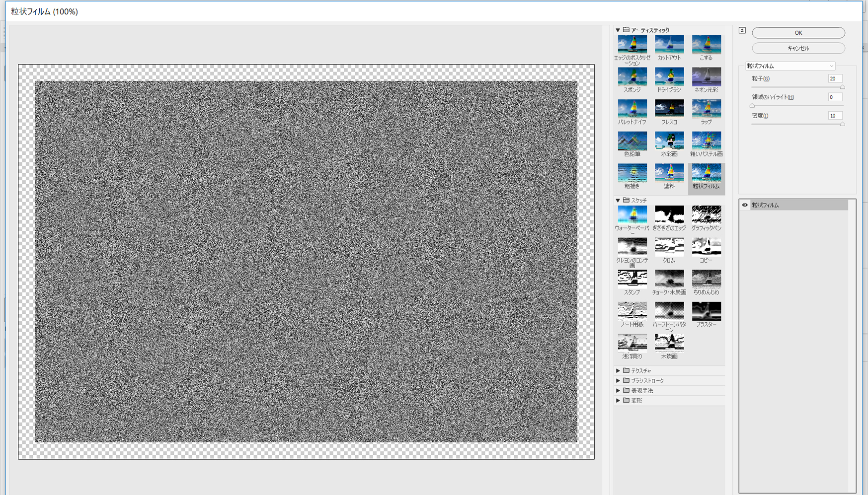Select the パレットナイフ filter thumbnail
This screenshot has height=495, width=868.
click(632, 109)
